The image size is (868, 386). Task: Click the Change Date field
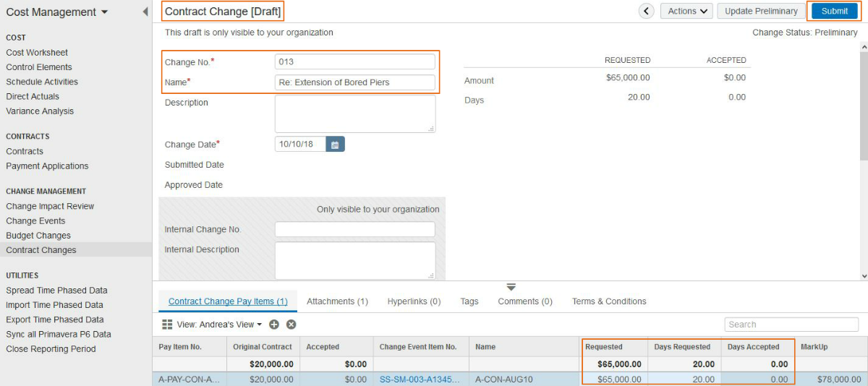pos(300,144)
